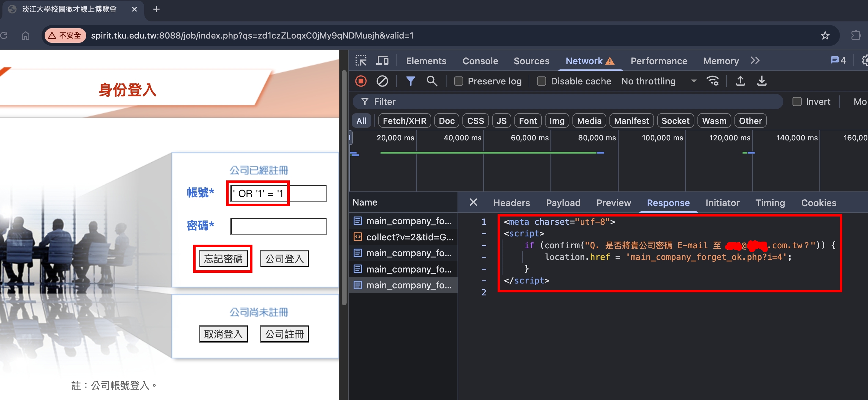Image resolution: width=868 pixels, height=400 pixels.
Task: Click the 取消登入 button
Action: click(223, 334)
